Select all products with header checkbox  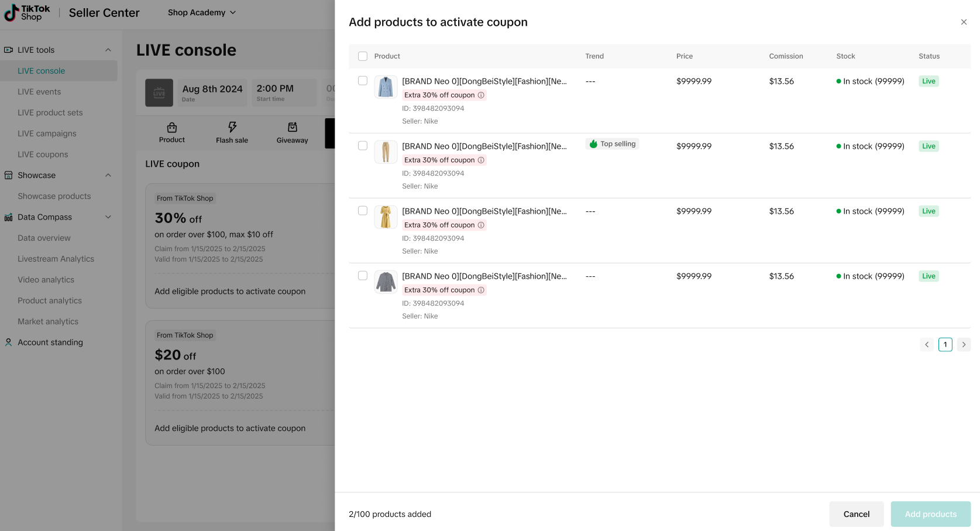click(363, 56)
